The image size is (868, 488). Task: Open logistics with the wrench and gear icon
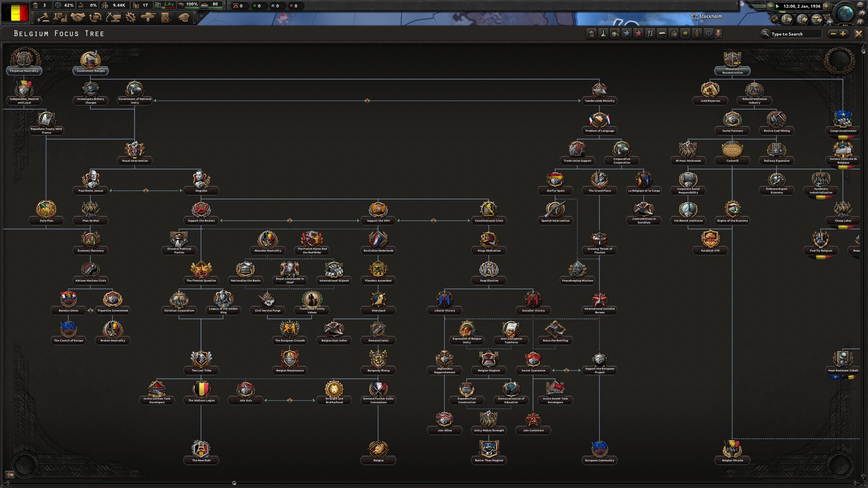131,18
